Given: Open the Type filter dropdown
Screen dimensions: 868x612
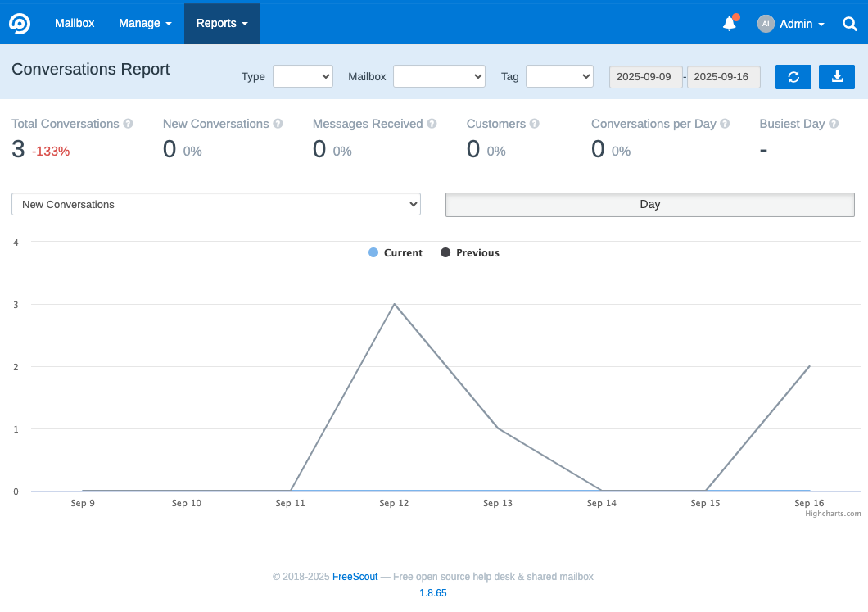Looking at the screenshot, I should (x=302, y=76).
